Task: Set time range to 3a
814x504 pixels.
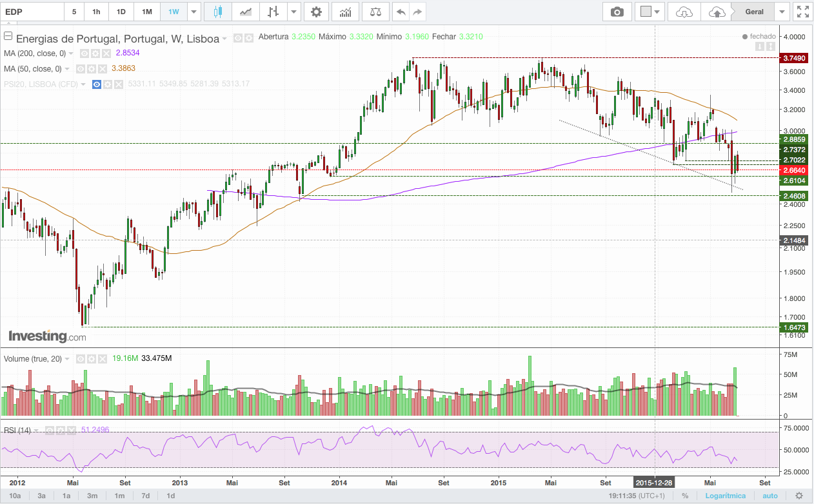Action: click(x=41, y=496)
